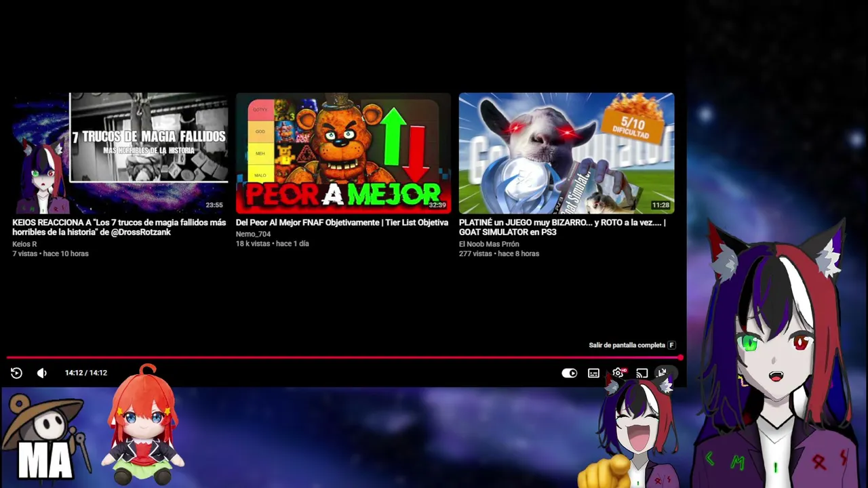Viewport: 868px width, 488px height.
Task: Mute the video volume
Action: tap(42, 373)
